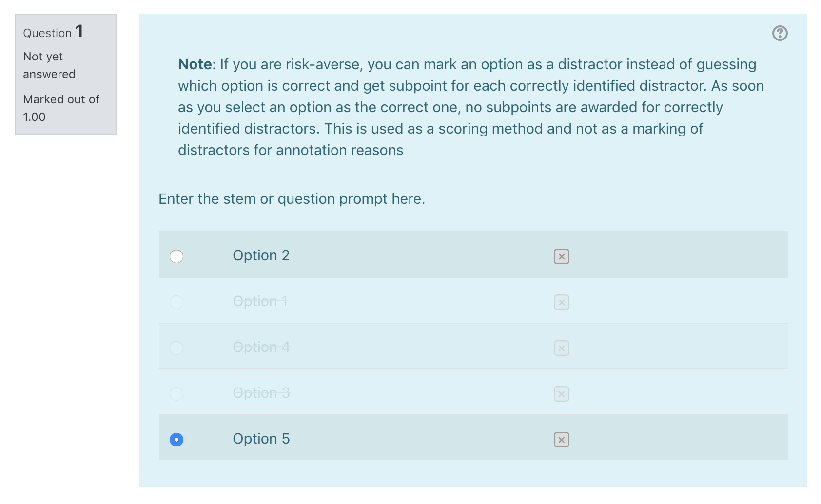Pick the Option 3 radio button
This screenshot has height=504, width=821.
(x=176, y=394)
